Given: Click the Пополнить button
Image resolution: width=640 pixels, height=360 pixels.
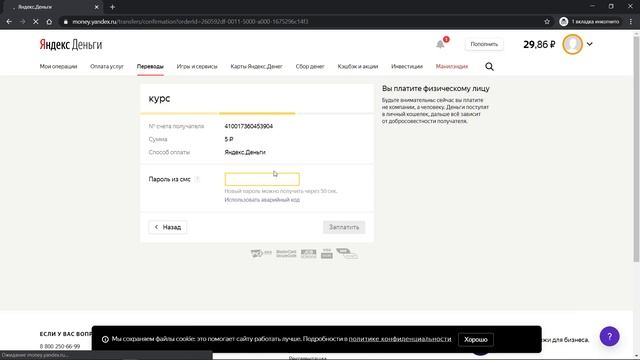Looking at the screenshot, I should coord(484,44).
